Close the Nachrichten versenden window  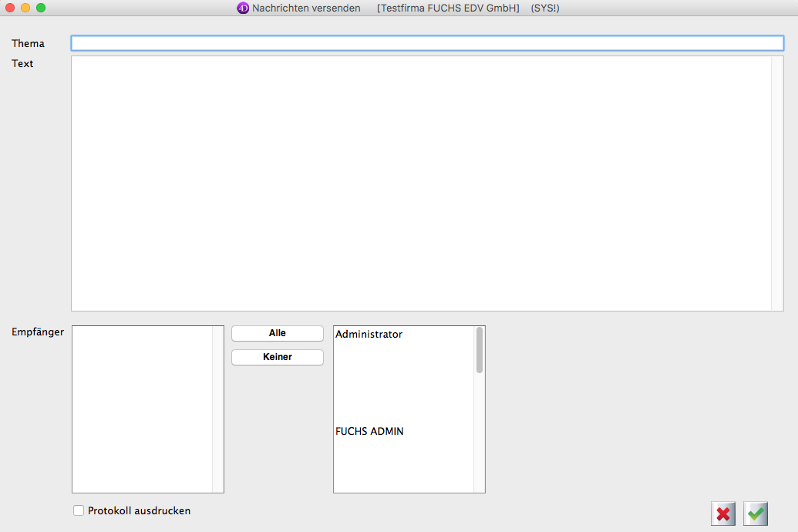(10, 8)
